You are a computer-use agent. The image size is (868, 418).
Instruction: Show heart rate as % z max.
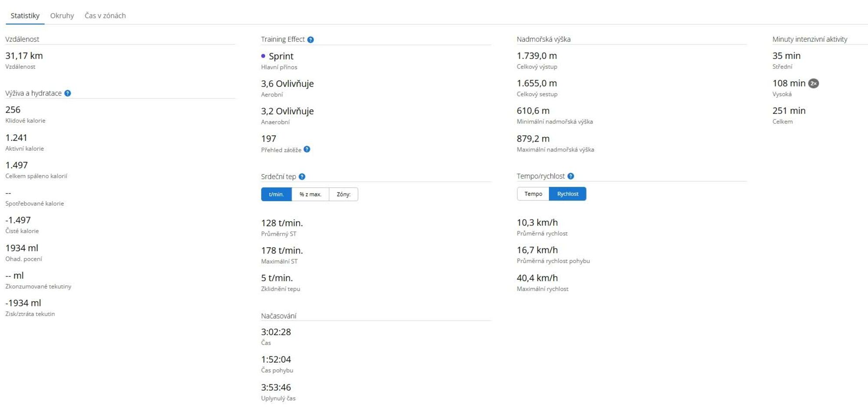pyautogui.click(x=310, y=195)
